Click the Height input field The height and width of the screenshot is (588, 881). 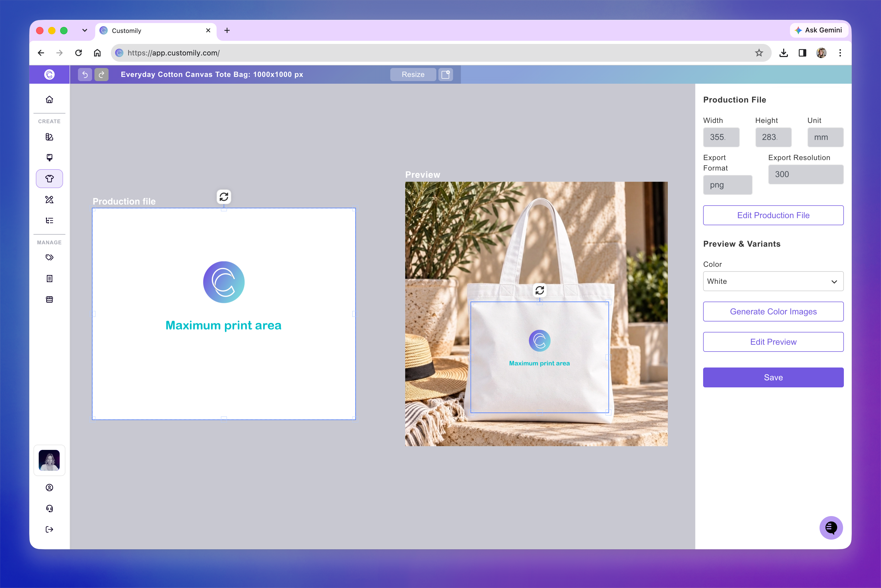(773, 137)
